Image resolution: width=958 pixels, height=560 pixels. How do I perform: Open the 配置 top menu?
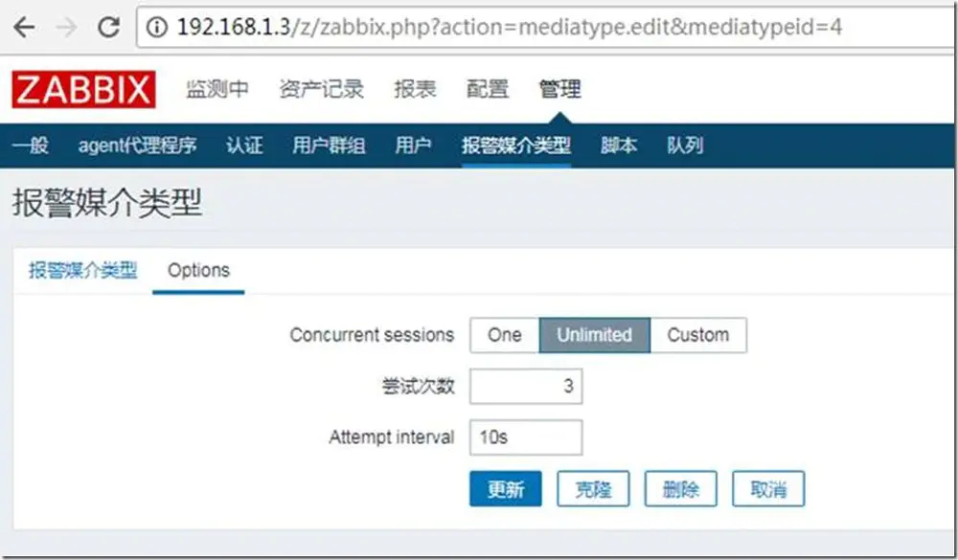click(488, 89)
